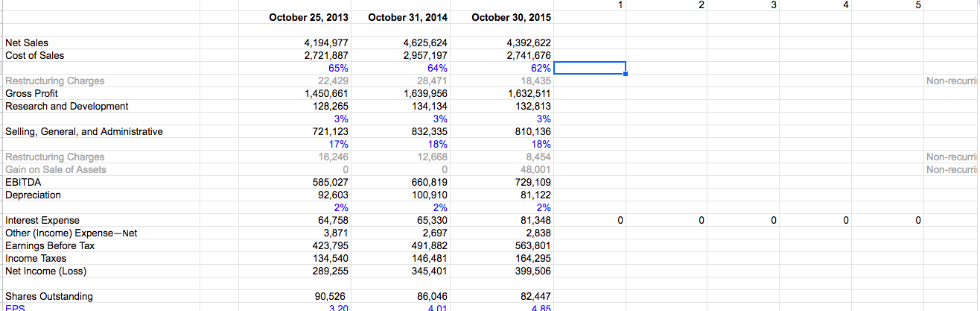This screenshot has width=980, height=311.
Task: Select EBITDA value 729,109
Action: pyautogui.click(x=533, y=182)
